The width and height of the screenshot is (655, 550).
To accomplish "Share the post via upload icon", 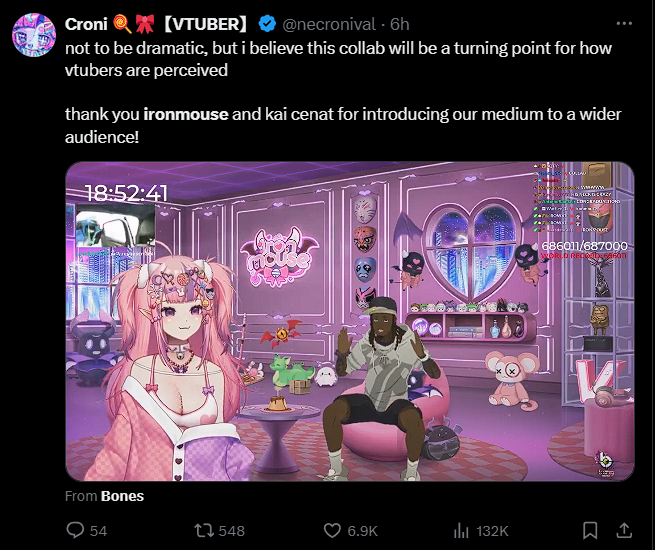I will (x=624, y=530).
